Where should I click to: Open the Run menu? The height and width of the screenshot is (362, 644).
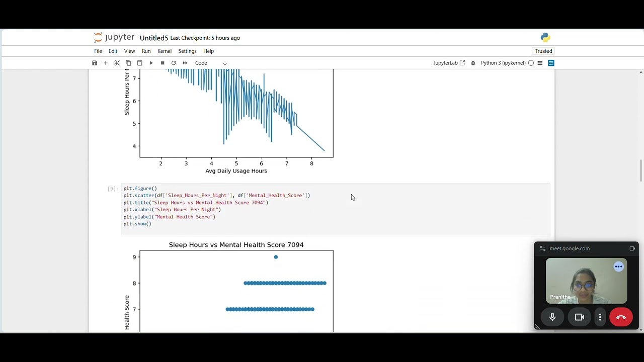146,51
